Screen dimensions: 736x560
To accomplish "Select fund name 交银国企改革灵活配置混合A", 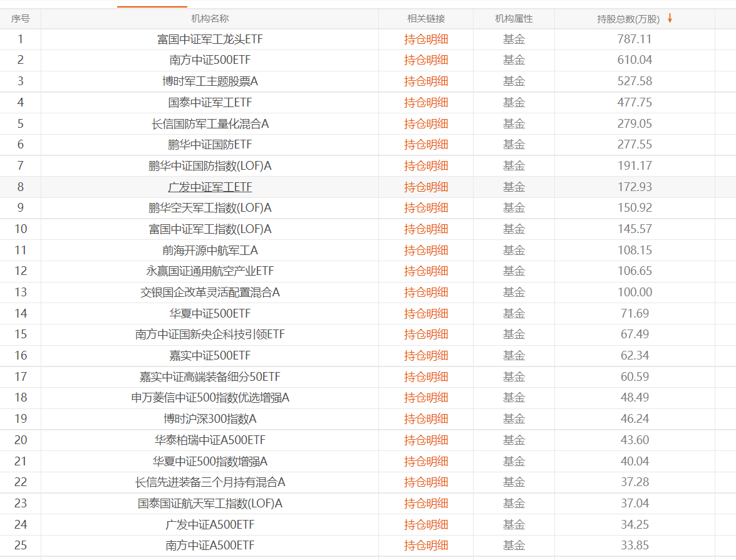I will [210, 292].
